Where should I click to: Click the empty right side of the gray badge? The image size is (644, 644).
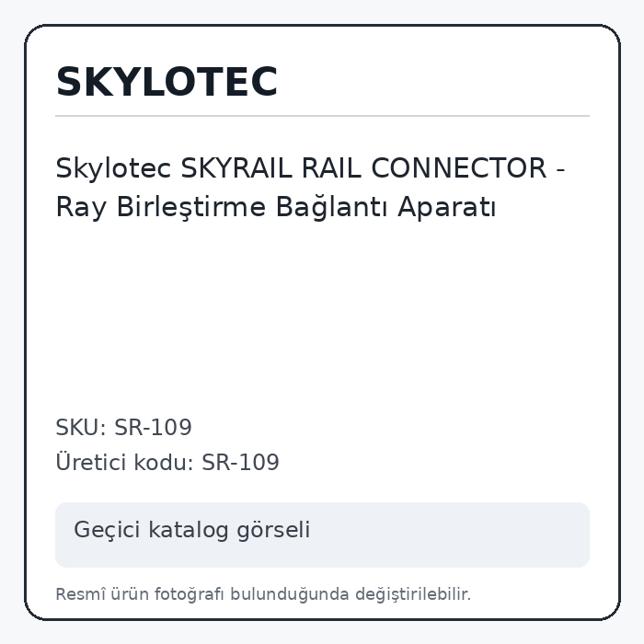[452, 535]
